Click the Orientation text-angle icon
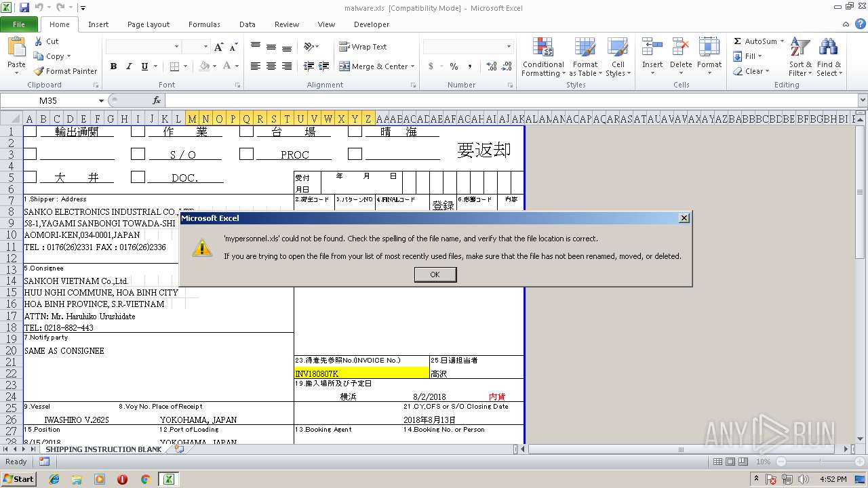Image resolution: width=868 pixels, height=488 pixels. (x=309, y=47)
